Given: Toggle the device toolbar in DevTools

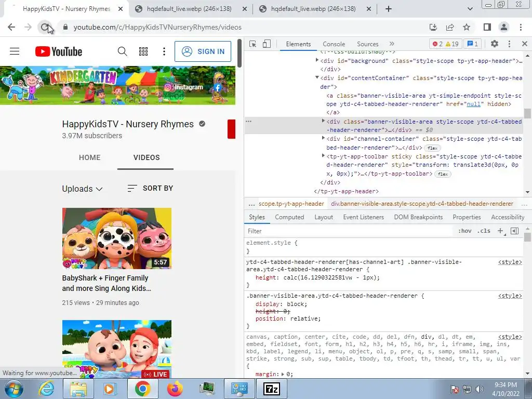Looking at the screenshot, I should point(267,44).
